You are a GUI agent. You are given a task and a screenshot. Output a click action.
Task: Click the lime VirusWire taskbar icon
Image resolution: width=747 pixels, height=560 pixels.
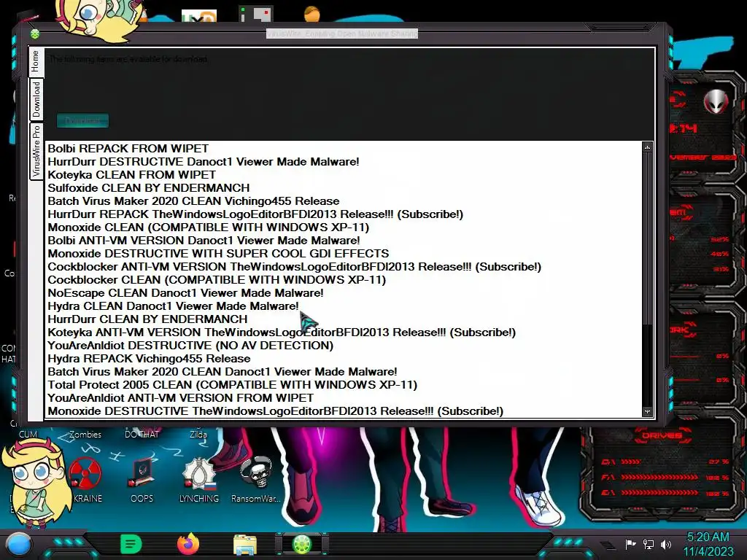302,544
